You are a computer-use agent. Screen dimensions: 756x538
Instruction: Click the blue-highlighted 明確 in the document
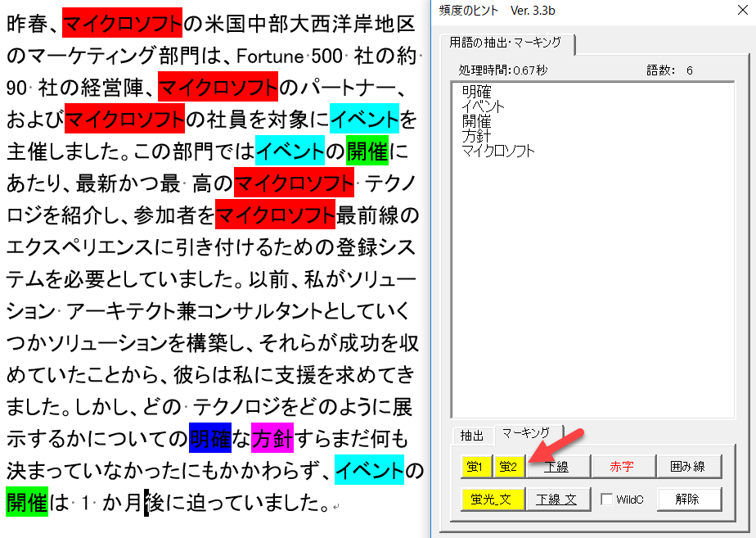point(210,439)
